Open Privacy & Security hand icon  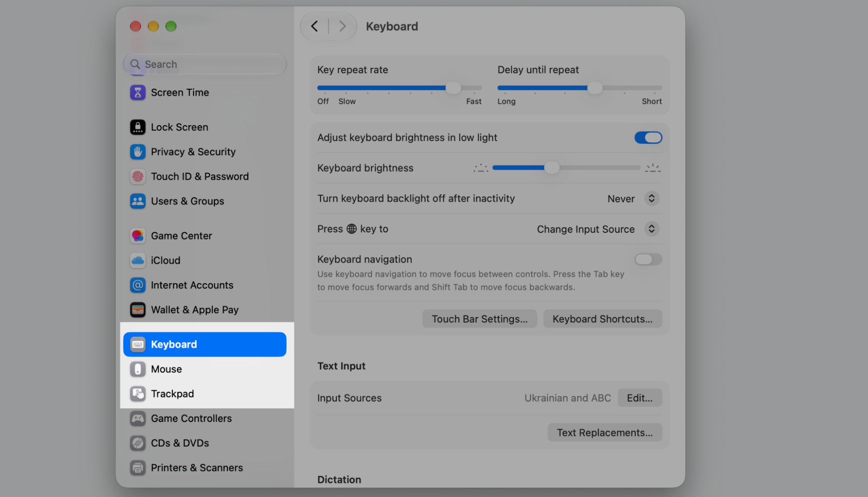click(x=138, y=152)
